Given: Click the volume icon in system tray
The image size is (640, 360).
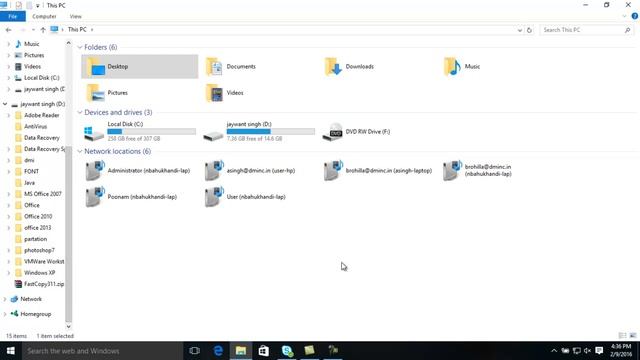Looking at the screenshot, I should pos(588,351).
